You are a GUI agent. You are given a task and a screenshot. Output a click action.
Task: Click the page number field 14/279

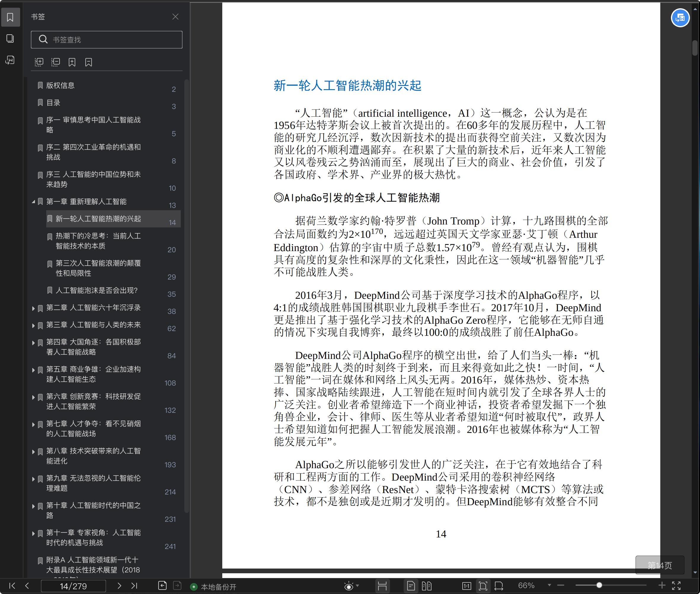pyautogui.click(x=73, y=586)
